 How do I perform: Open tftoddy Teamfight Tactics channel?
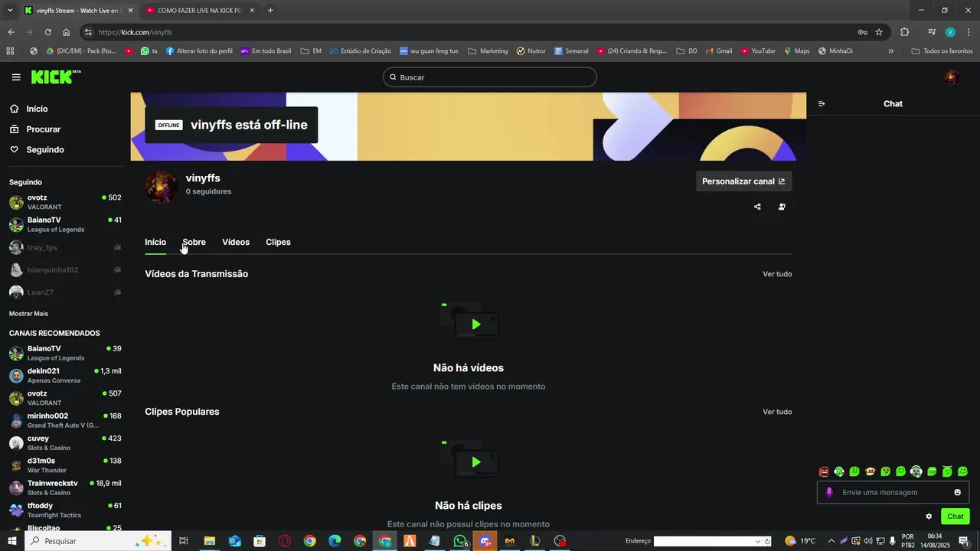[65, 510]
